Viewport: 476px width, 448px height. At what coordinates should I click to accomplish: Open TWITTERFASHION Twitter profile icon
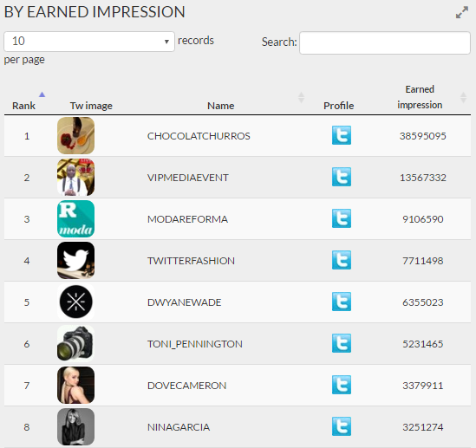pyautogui.click(x=342, y=260)
